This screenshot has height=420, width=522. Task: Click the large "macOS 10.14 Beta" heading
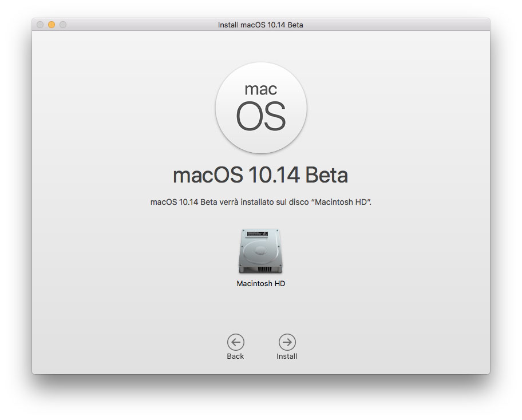pyautogui.click(x=260, y=175)
